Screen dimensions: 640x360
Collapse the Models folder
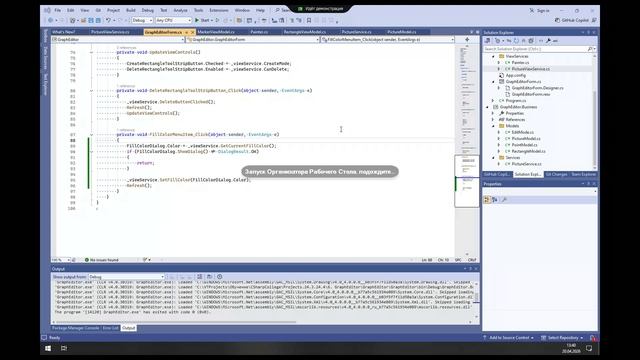(x=493, y=126)
